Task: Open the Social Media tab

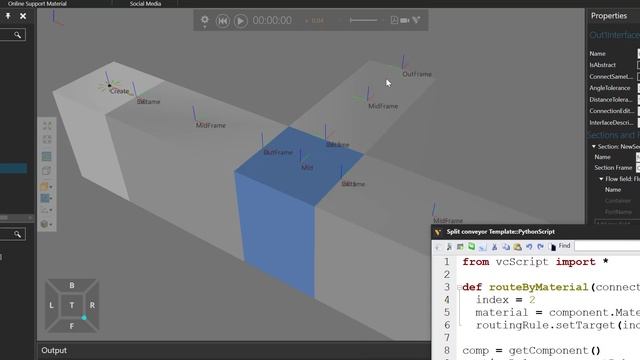Action: tap(145, 4)
